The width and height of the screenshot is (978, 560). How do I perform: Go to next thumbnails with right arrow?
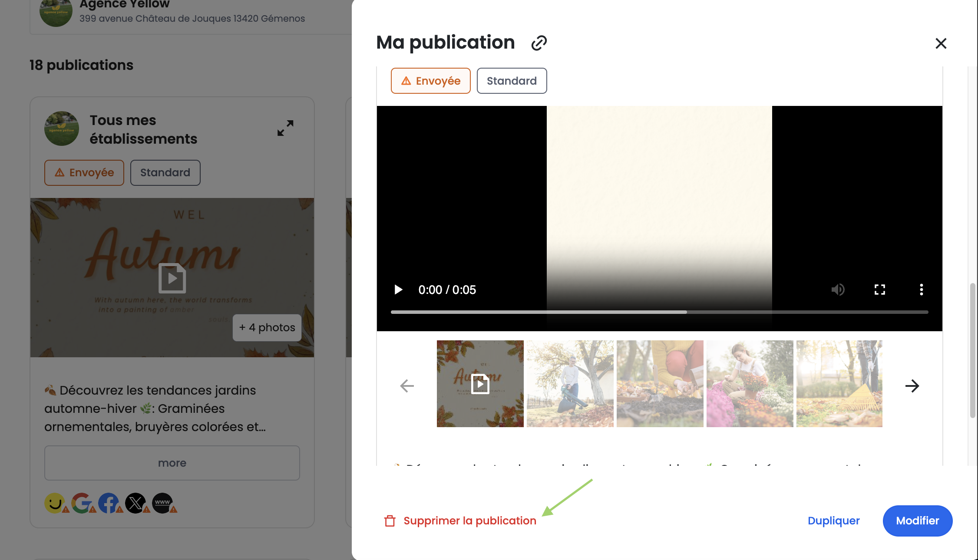(x=912, y=385)
